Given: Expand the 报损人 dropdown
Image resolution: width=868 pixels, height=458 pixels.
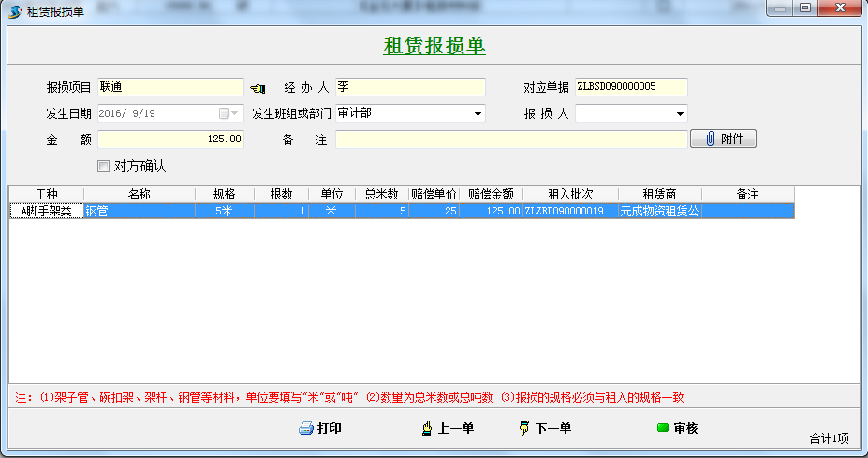Looking at the screenshot, I should pos(680,113).
